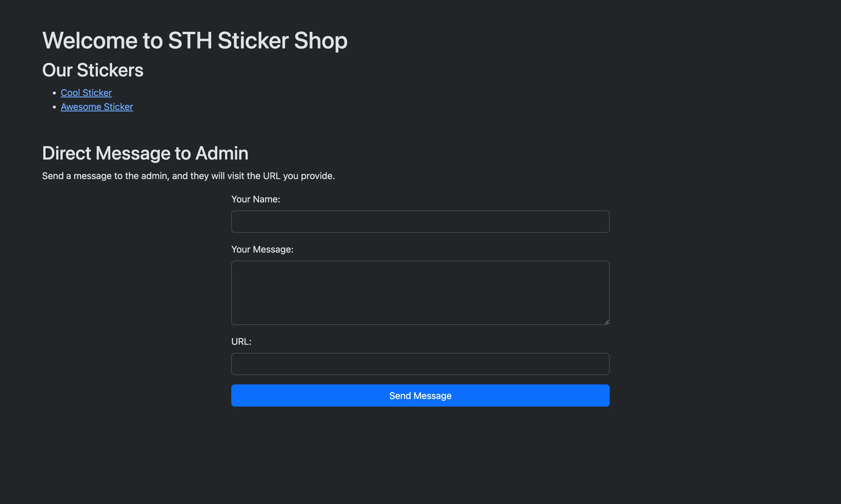Click the Send Message button
This screenshot has height=504, width=841.
(x=420, y=395)
